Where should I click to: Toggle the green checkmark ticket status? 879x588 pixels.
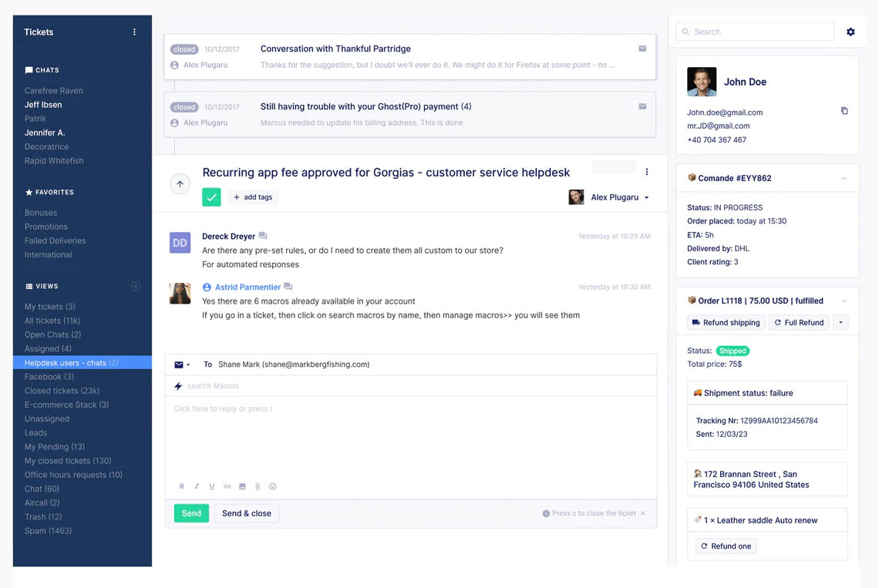point(211,197)
